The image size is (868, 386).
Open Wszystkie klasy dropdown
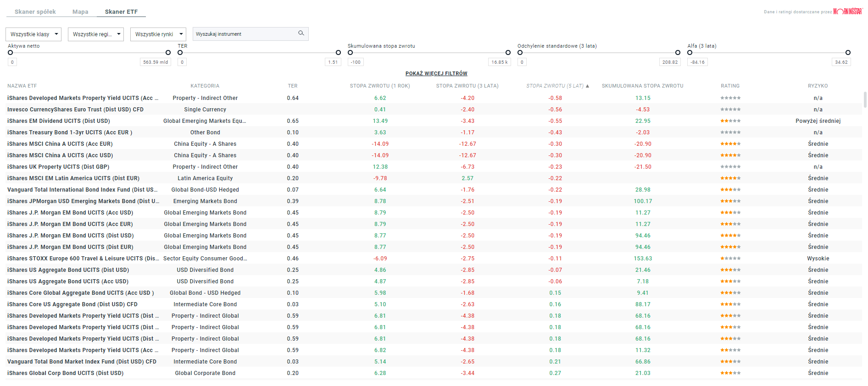(33, 34)
